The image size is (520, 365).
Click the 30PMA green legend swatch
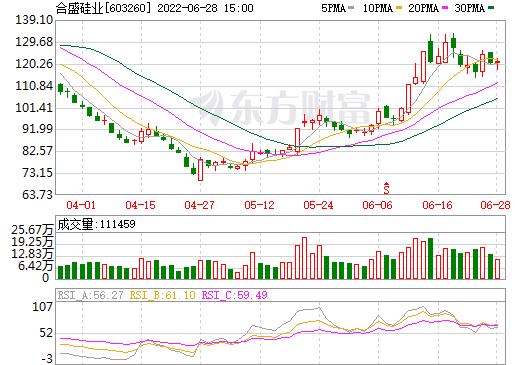(491, 8)
